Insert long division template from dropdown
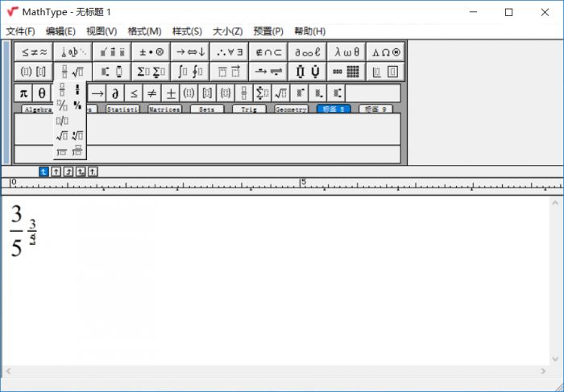Image resolution: width=564 pixels, height=392 pixels. (62, 151)
